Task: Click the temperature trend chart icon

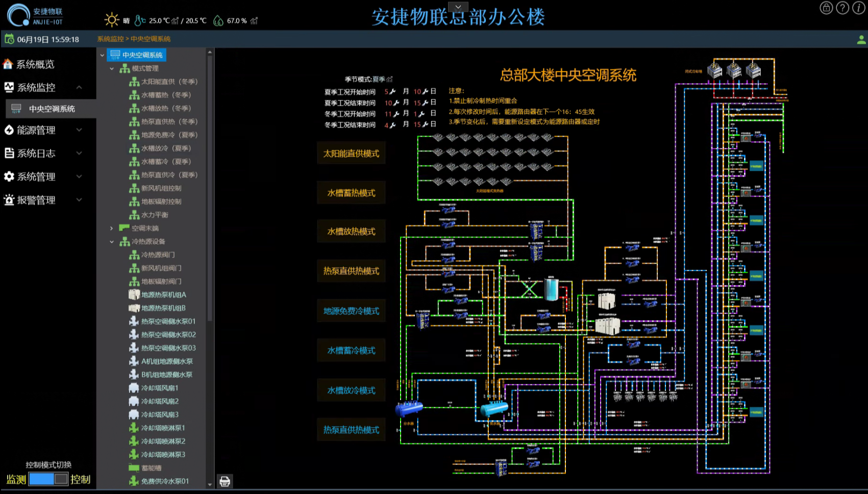Action: point(175,21)
